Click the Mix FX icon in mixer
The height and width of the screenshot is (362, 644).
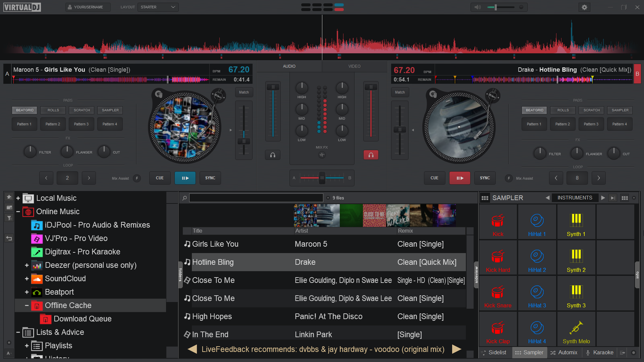point(322,155)
